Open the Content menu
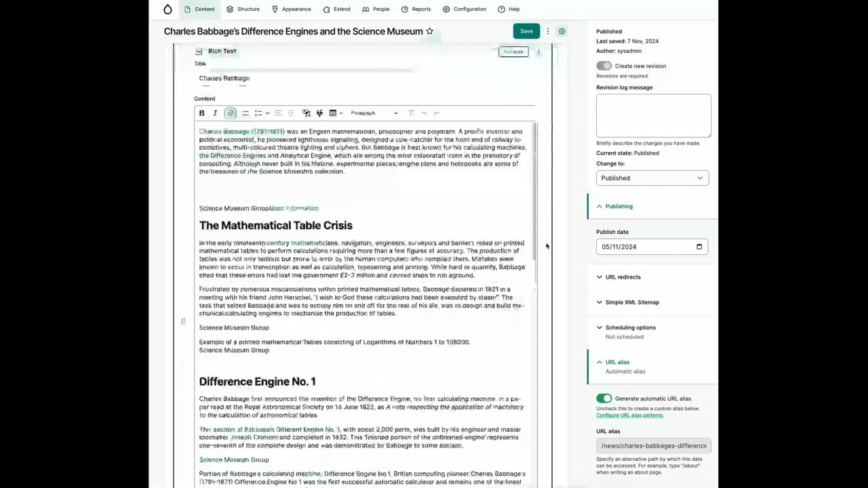Image resolution: width=868 pixels, height=488 pixels. pos(199,9)
